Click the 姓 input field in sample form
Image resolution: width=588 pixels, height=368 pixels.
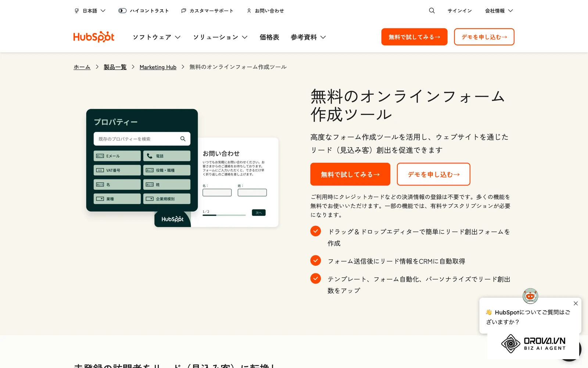tap(252, 192)
